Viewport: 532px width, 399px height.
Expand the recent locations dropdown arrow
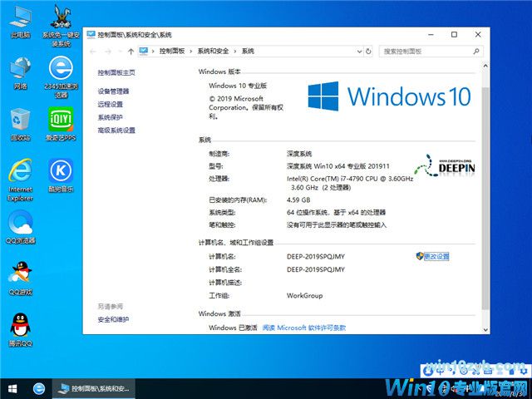pyautogui.click(x=120, y=52)
